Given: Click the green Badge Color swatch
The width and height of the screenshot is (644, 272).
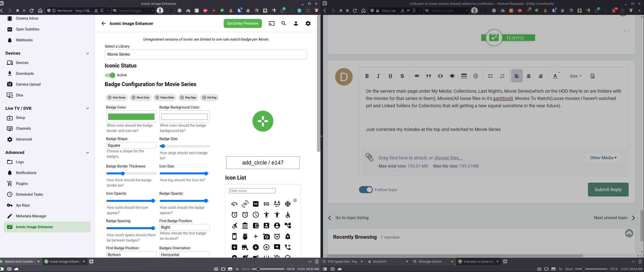Looking at the screenshot, I should click(131, 117).
